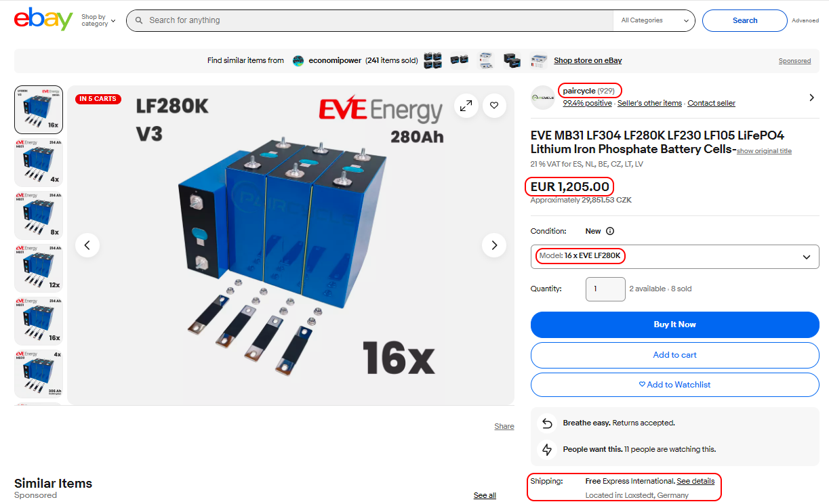Viewport: 829px width, 504px height.
Task: Expand the product image to full view
Action: tap(466, 106)
